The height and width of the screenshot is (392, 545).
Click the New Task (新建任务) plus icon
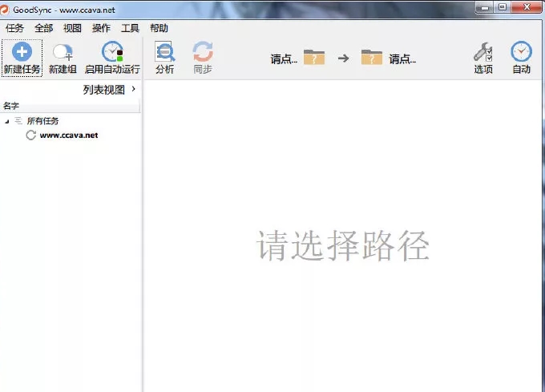(22, 52)
